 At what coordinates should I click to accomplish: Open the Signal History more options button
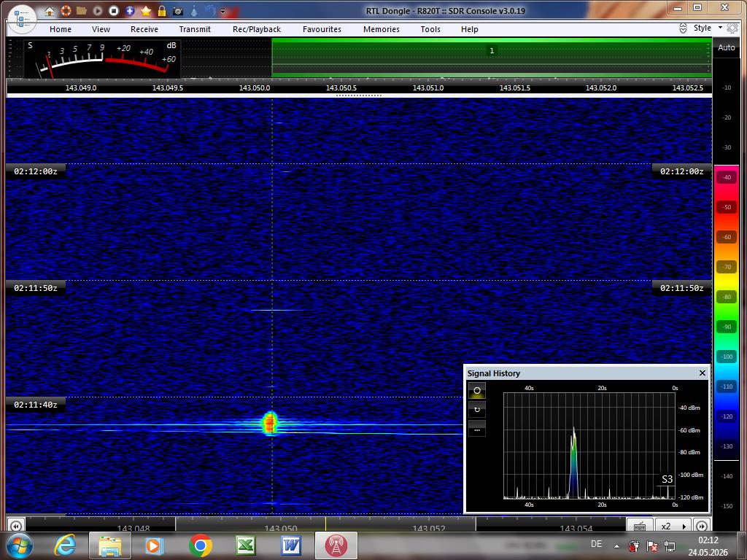coord(477,429)
